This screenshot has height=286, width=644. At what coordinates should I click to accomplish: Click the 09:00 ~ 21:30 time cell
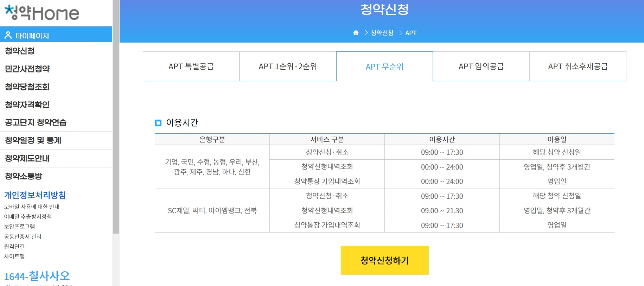(442, 211)
